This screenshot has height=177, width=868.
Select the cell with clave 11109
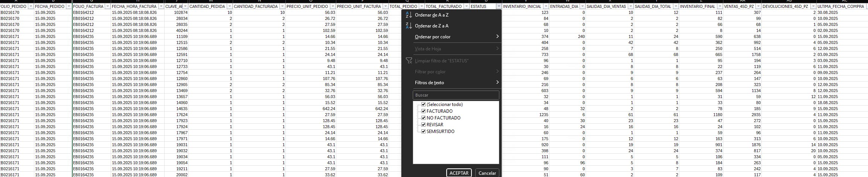[176, 36]
